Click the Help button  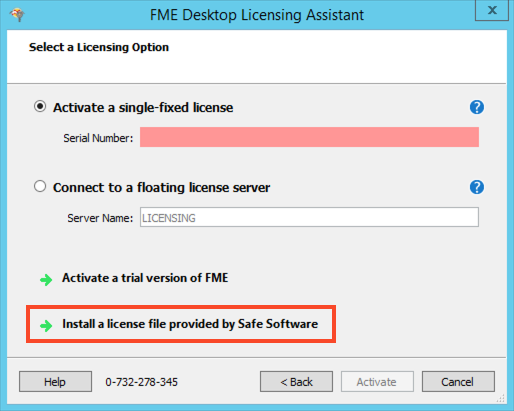55,382
